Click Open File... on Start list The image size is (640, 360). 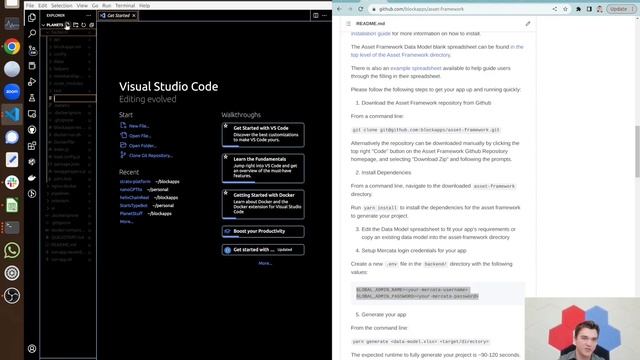coord(140,136)
